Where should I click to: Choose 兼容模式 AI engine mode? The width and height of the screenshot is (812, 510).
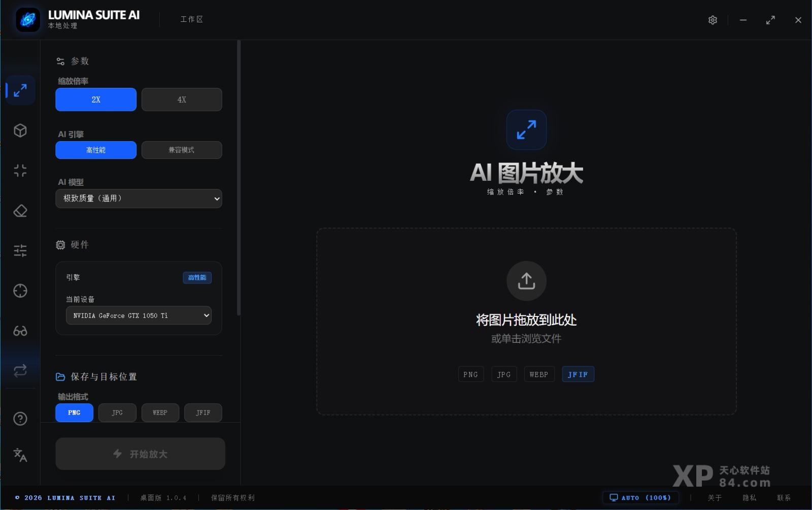tap(182, 150)
